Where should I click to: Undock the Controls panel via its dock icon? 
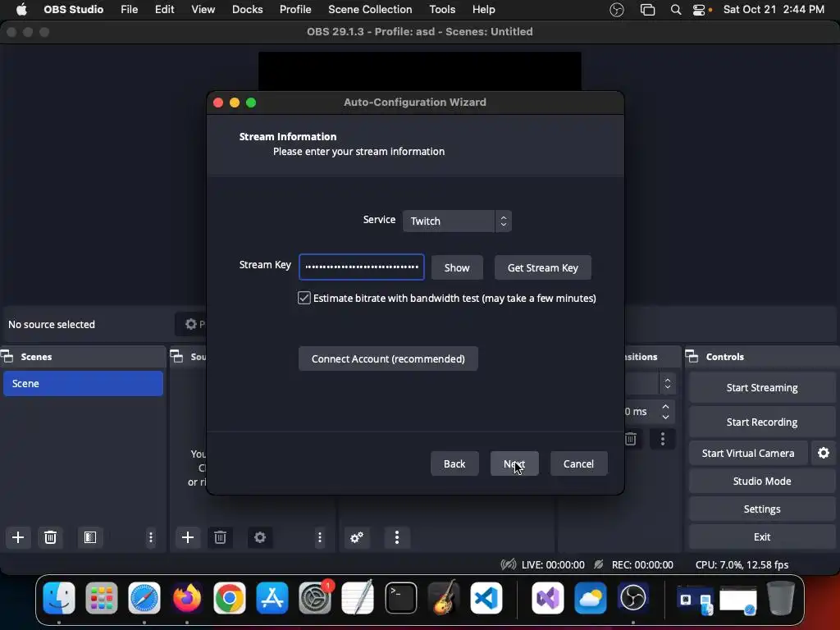click(x=692, y=356)
